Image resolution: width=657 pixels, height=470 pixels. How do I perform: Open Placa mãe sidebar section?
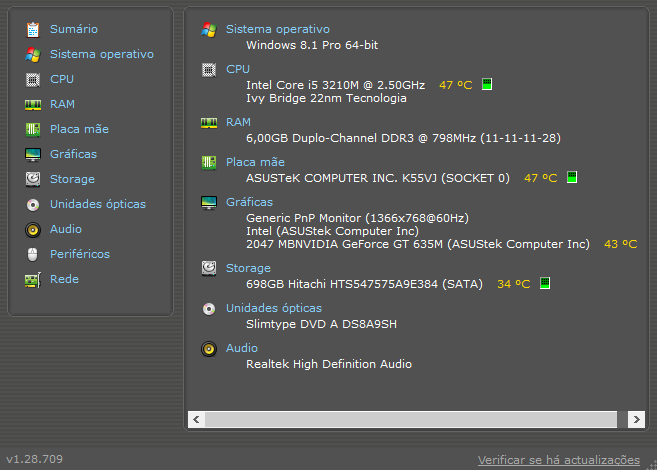79,129
